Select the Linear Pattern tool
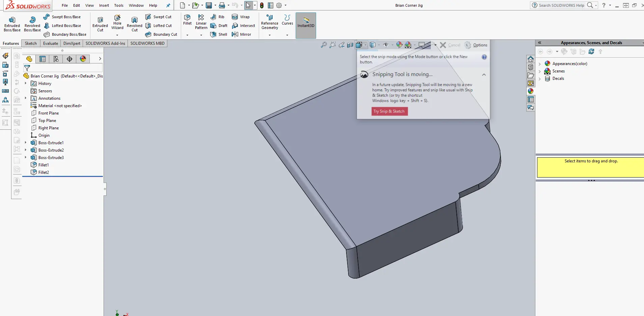644x316 pixels. [201, 22]
